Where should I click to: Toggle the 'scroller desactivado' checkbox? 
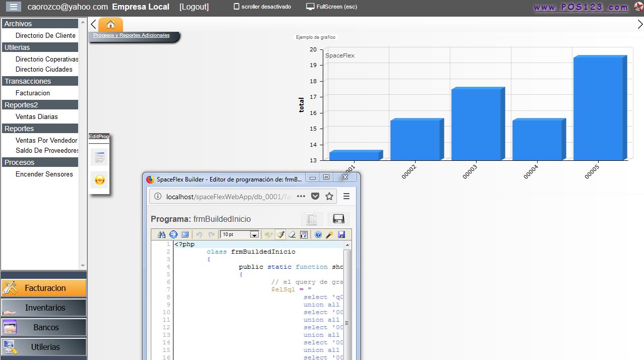[x=237, y=7]
